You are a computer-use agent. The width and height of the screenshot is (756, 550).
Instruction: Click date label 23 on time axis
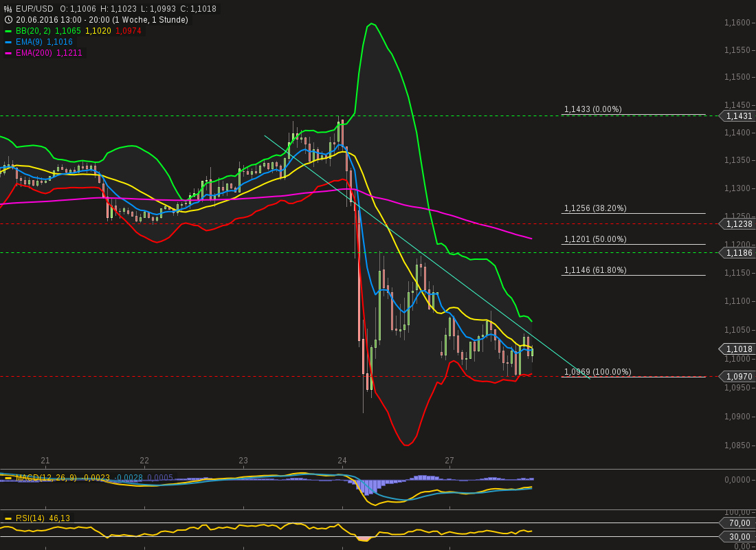pyautogui.click(x=243, y=461)
